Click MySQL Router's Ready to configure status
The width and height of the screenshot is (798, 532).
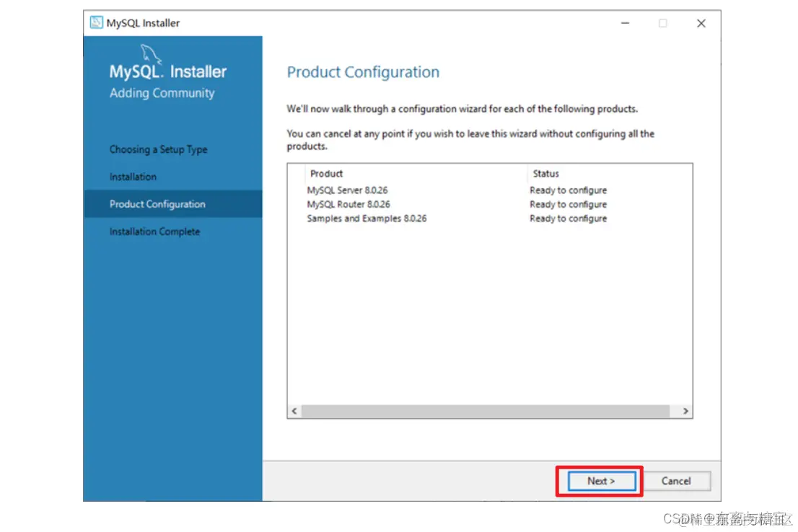pos(568,205)
